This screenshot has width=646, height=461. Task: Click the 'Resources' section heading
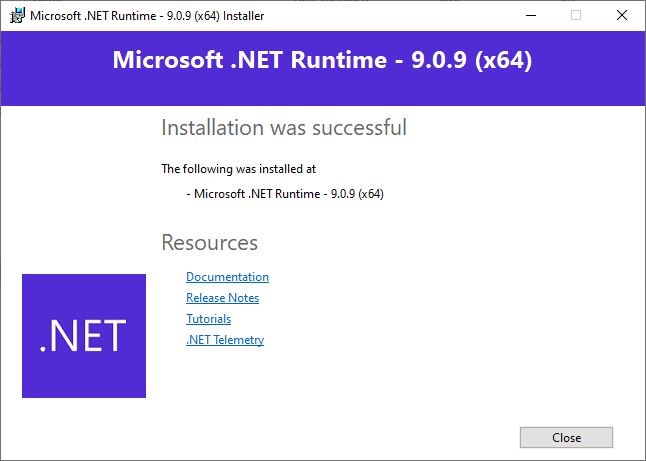(209, 243)
